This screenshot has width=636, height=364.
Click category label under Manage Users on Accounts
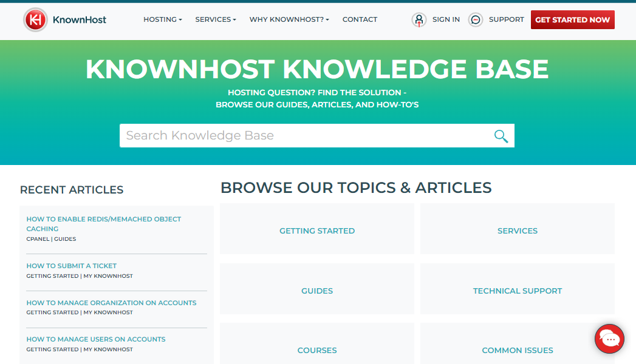(80, 349)
